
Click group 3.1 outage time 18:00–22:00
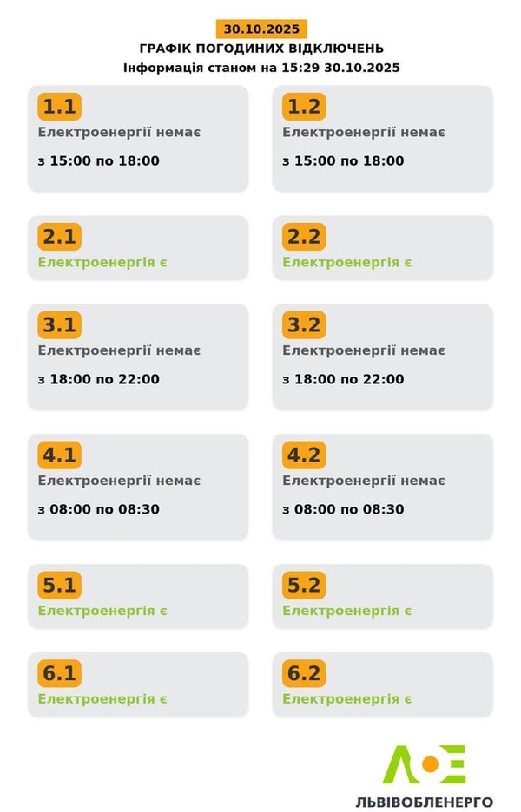coord(99,379)
